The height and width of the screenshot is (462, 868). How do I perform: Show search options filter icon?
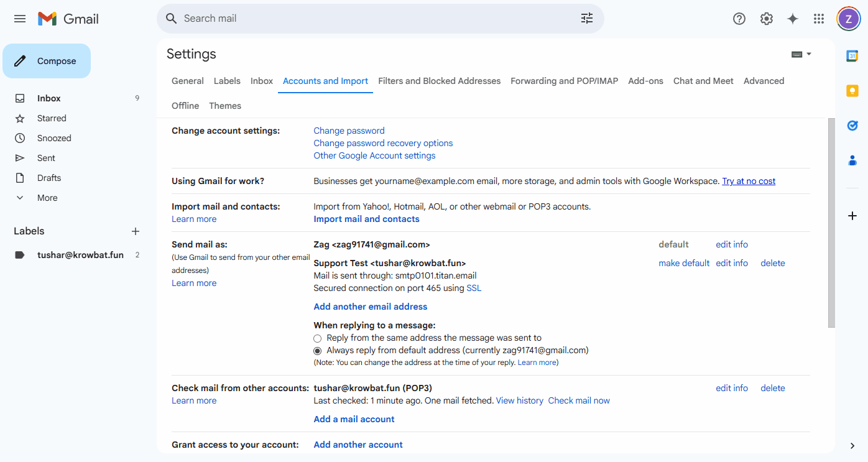(587, 19)
